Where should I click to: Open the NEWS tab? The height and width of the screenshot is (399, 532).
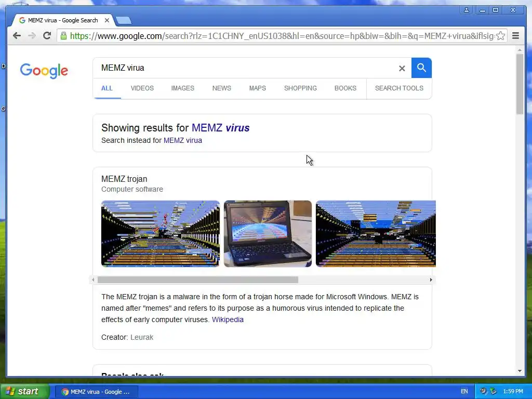[x=221, y=88]
